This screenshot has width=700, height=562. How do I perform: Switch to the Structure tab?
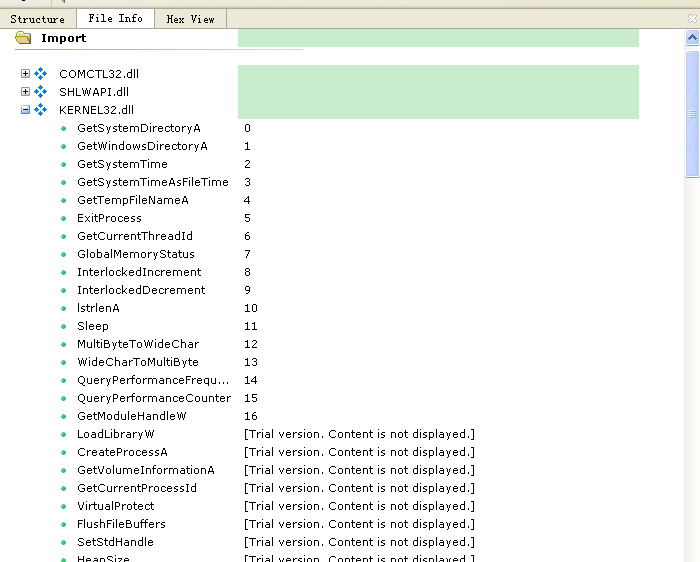[x=38, y=19]
